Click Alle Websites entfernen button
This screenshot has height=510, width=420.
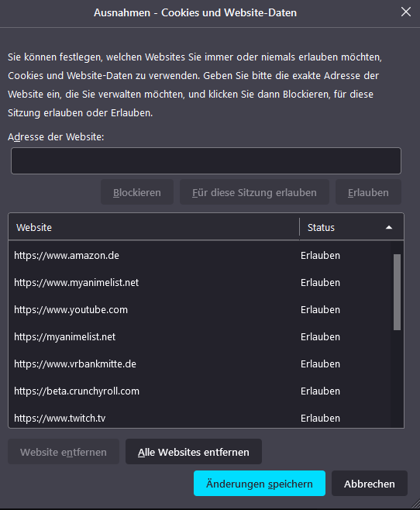point(194,452)
